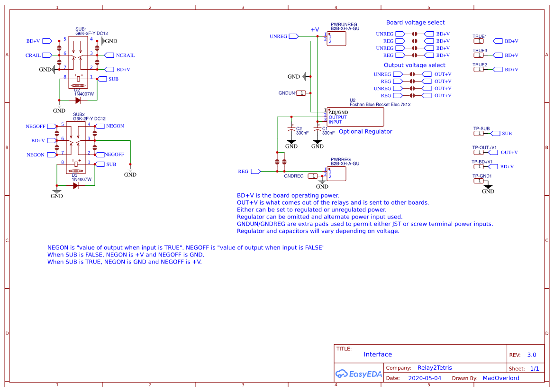Image resolution: width=554 pixels, height=392 pixels.
Task: Select the NCRAIL net label
Action: pos(110,55)
